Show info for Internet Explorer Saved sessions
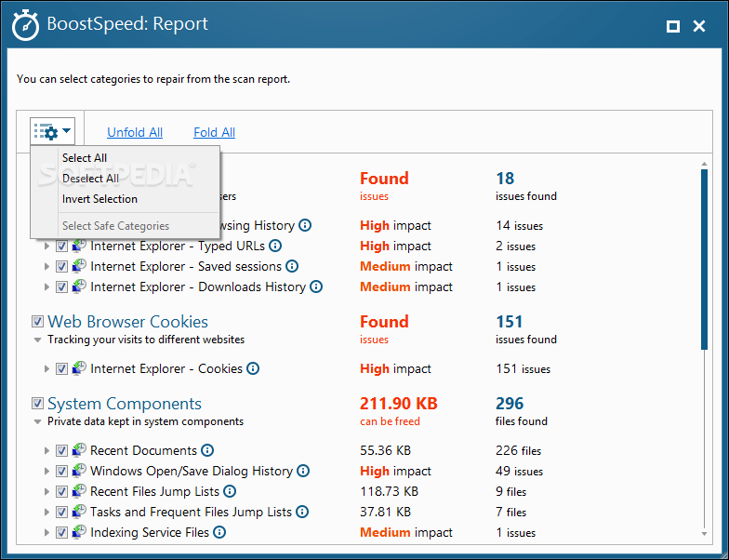The height and width of the screenshot is (560, 729). tap(292, 266)
